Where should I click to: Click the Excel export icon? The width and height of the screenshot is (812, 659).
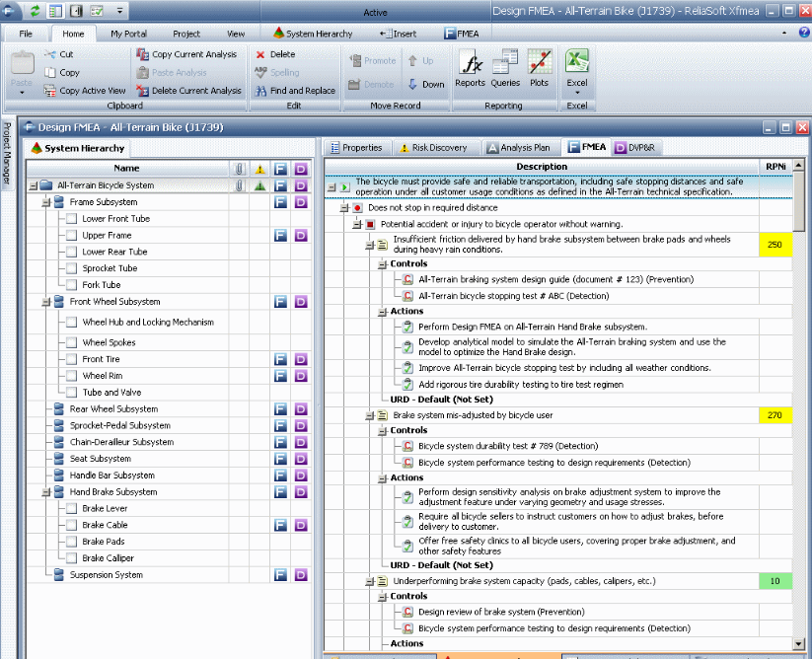[x=576, y=65]
